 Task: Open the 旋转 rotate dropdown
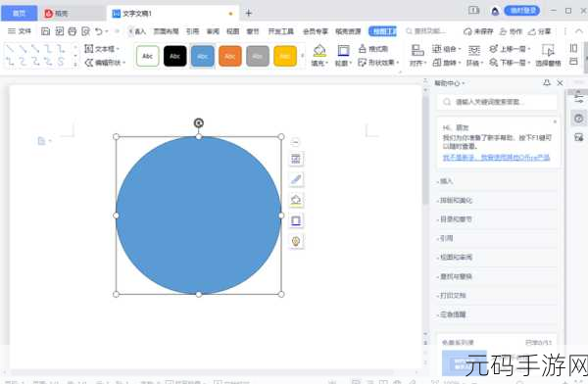coord(447,63)
